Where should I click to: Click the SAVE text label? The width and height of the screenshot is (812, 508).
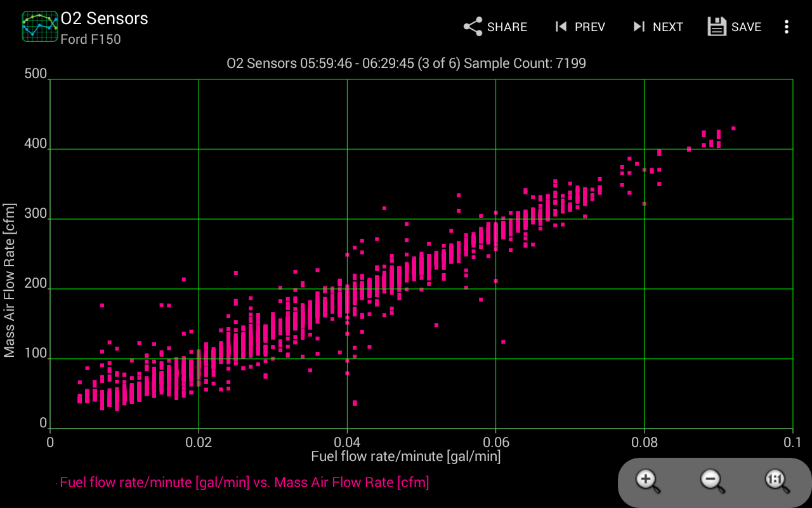tap(746, 27)
